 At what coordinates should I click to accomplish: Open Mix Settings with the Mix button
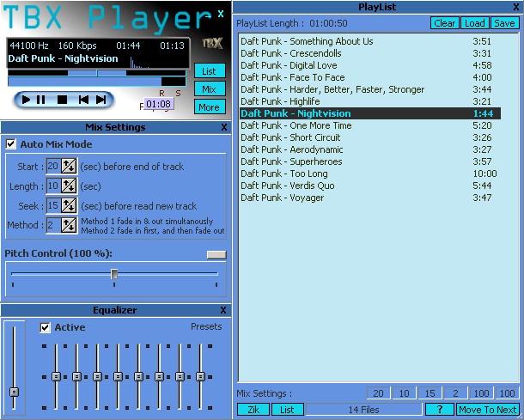pos(210,89)
